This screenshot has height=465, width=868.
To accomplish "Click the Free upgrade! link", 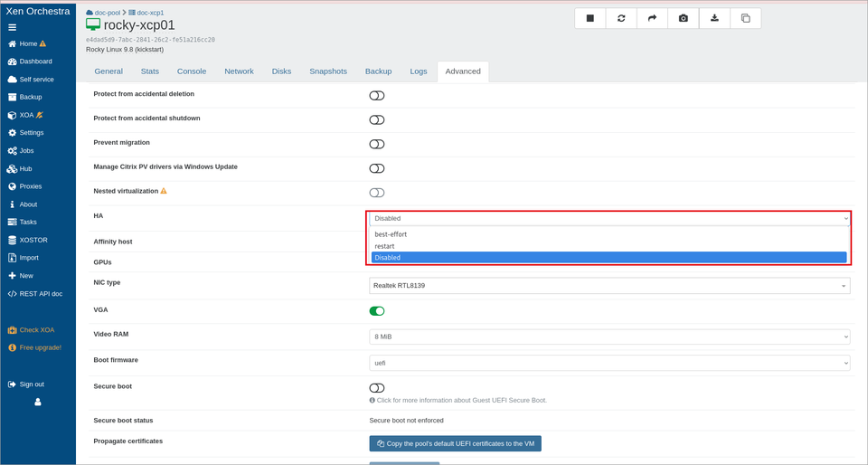I will click(x=34, y=347).
